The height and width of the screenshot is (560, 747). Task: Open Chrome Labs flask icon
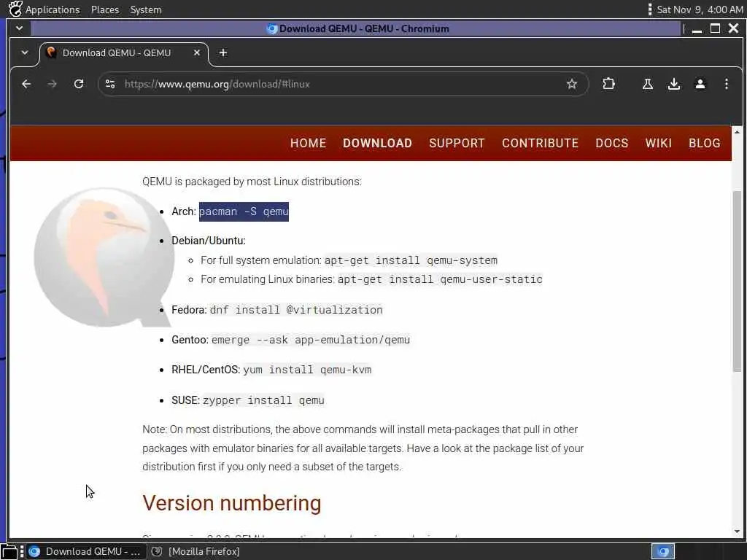click(648, 85)
